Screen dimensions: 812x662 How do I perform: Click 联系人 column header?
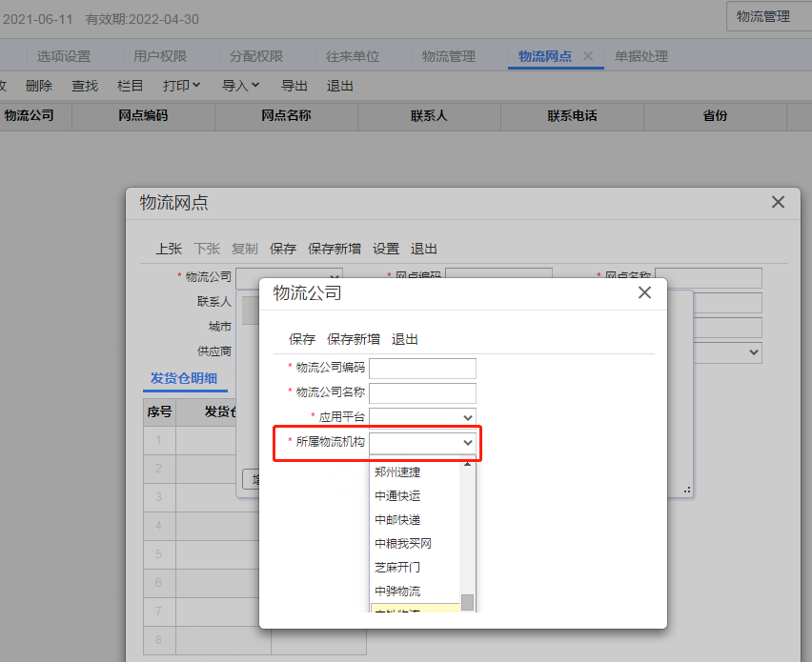coord(429,116)
